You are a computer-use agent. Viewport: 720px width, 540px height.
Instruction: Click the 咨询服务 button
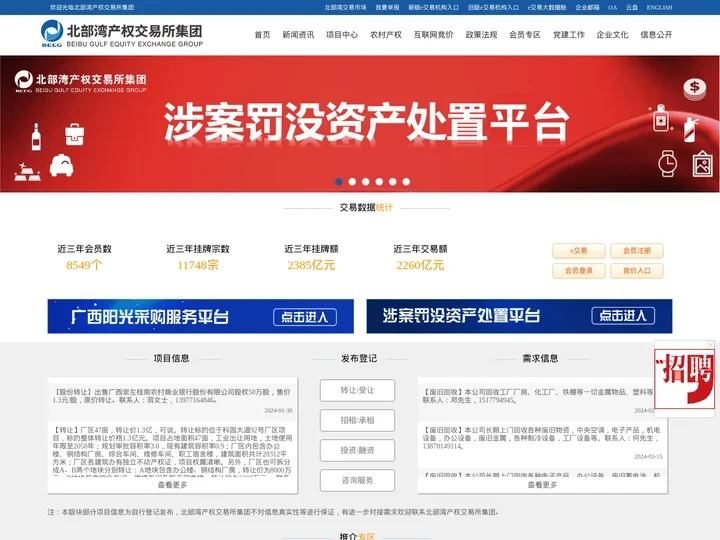(357, 480)
